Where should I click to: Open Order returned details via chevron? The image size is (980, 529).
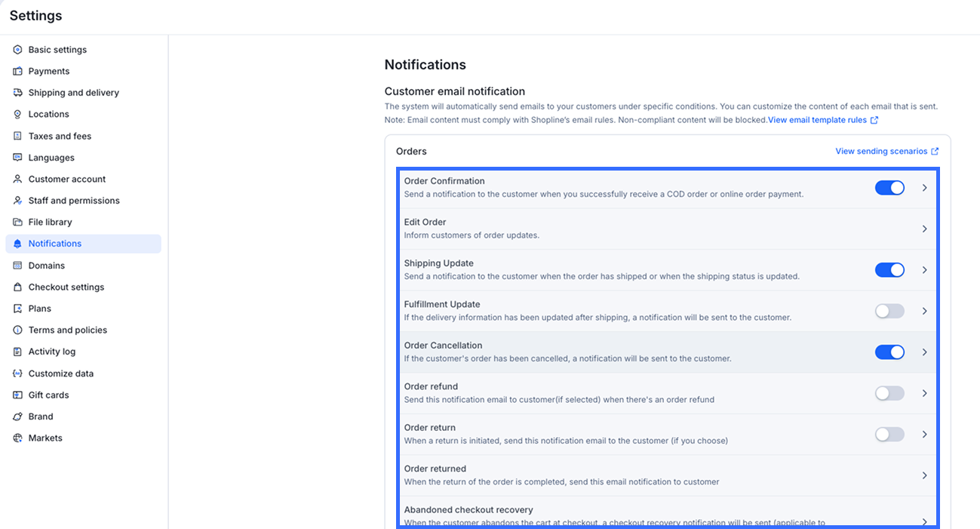click(x=924, y=475)
